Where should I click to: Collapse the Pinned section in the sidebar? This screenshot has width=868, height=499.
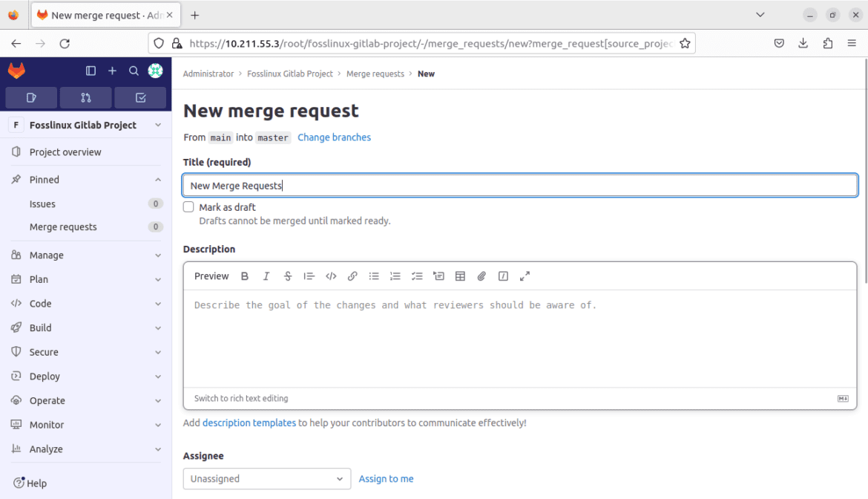click(157, 179)
